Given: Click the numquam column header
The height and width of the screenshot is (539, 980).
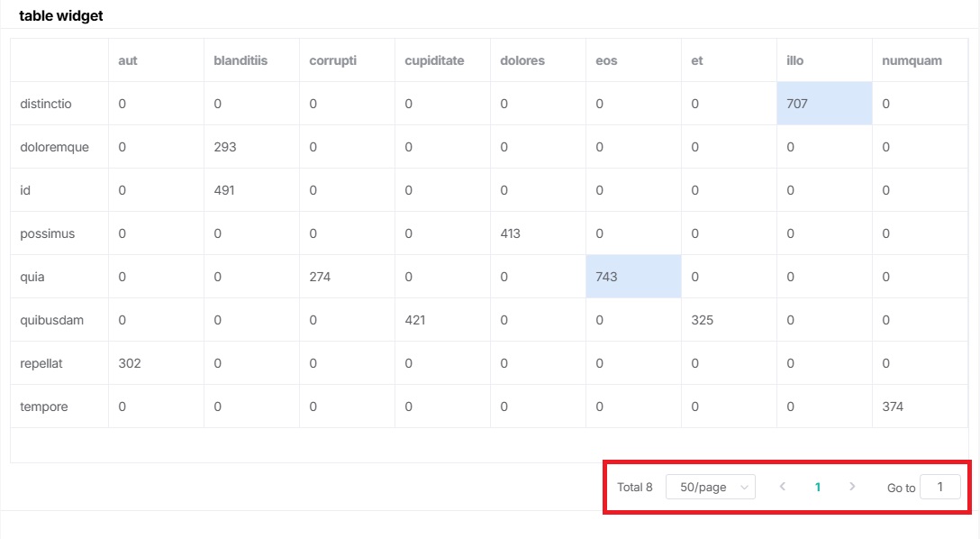Looking at the screenshot, I should (x=912, y=60).
